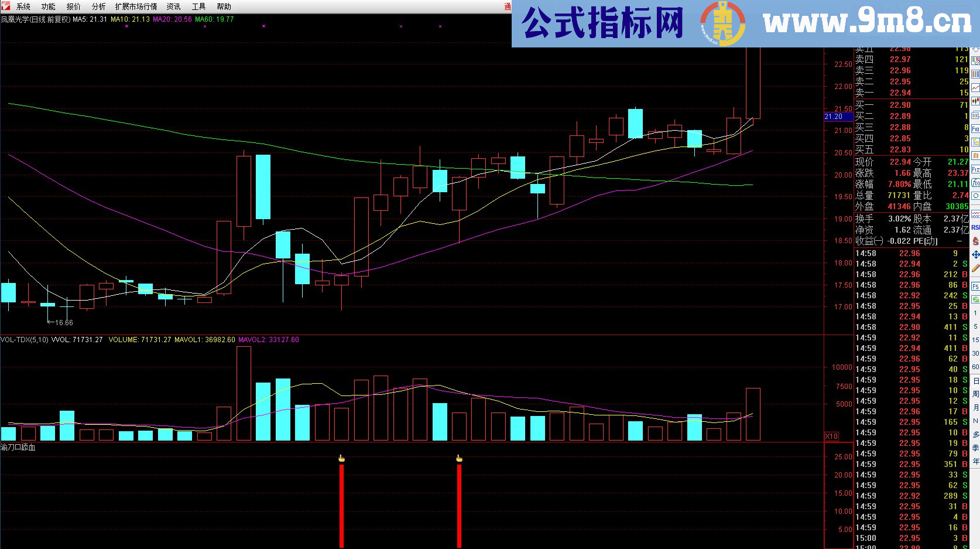Switch to daily period 日
980x549 pixels.
coord(975,381)
